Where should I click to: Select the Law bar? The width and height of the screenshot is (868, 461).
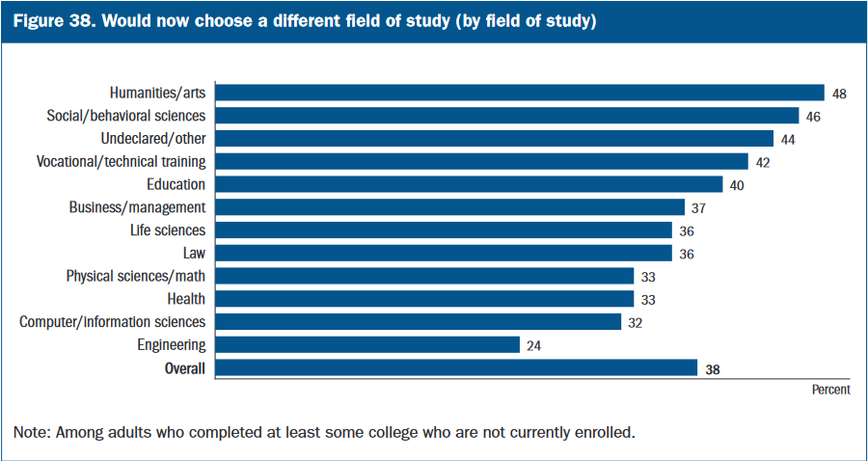pos(443,253)
